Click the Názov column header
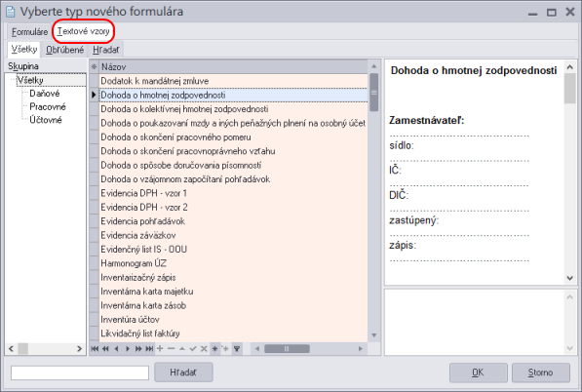This screenshot has height=392, width=582. [234, 67]
